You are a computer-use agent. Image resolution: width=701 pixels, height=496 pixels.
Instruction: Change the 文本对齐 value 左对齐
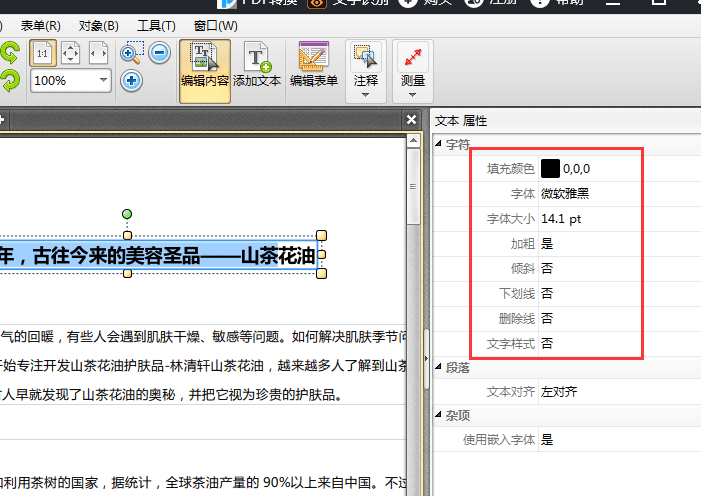pyautogui.click(x=559, y=392)
